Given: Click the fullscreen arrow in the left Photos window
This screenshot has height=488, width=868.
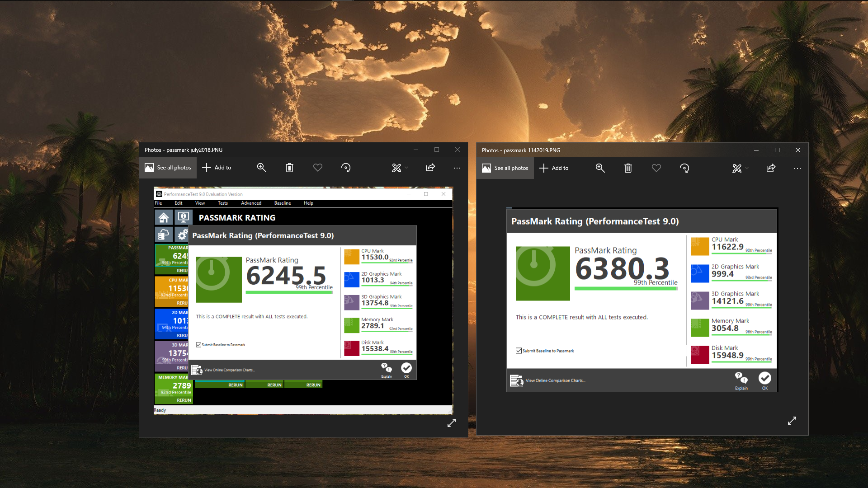Looking at the screenshot, I should click(x=452, y=423).
